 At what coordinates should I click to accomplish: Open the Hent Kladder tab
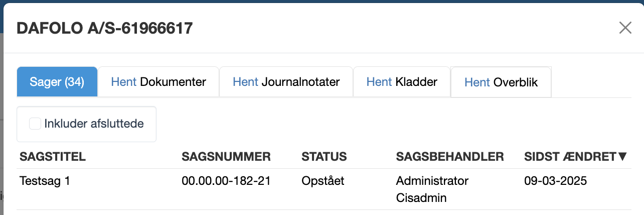click(402, 81)
